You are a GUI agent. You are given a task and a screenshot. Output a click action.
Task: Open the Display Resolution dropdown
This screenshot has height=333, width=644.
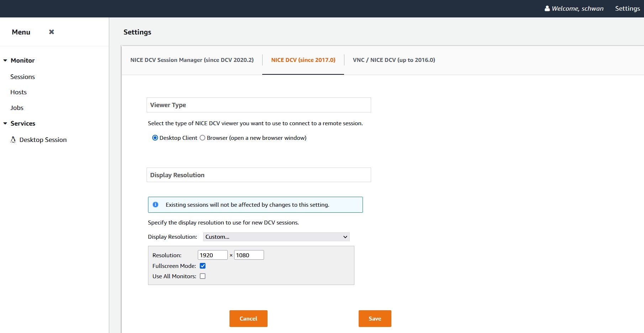pyautogui.click(x=276, y=237)
